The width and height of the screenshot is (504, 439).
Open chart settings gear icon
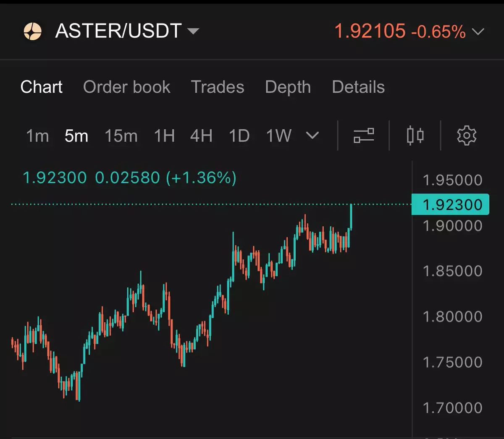466,136
